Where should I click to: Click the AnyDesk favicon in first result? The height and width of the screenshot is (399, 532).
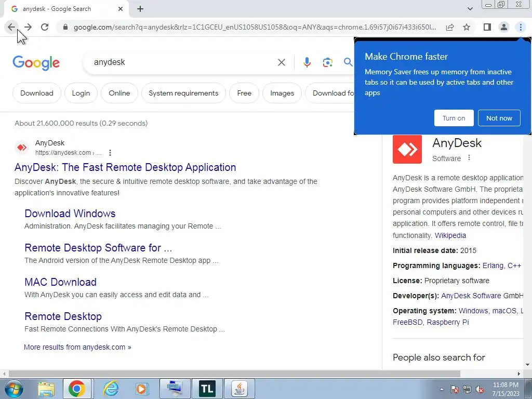(22, 148)
